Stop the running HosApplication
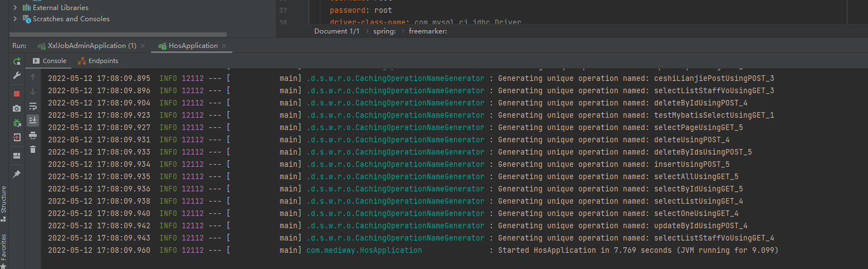 (x=17, y=94)
